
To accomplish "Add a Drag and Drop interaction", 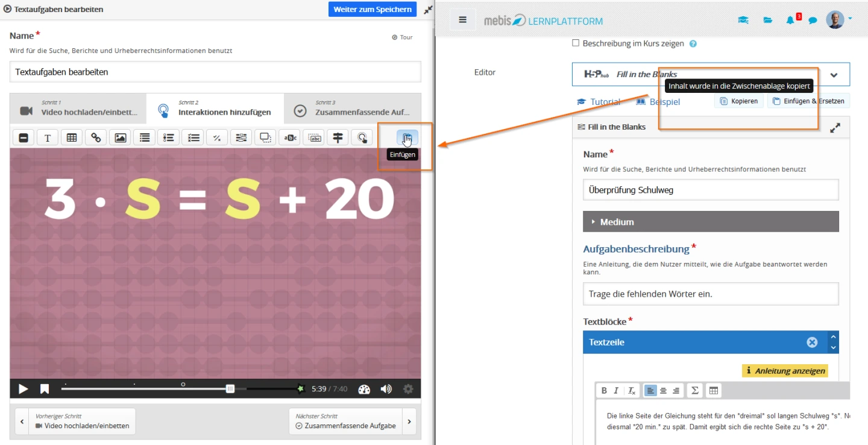I will 265,137.
